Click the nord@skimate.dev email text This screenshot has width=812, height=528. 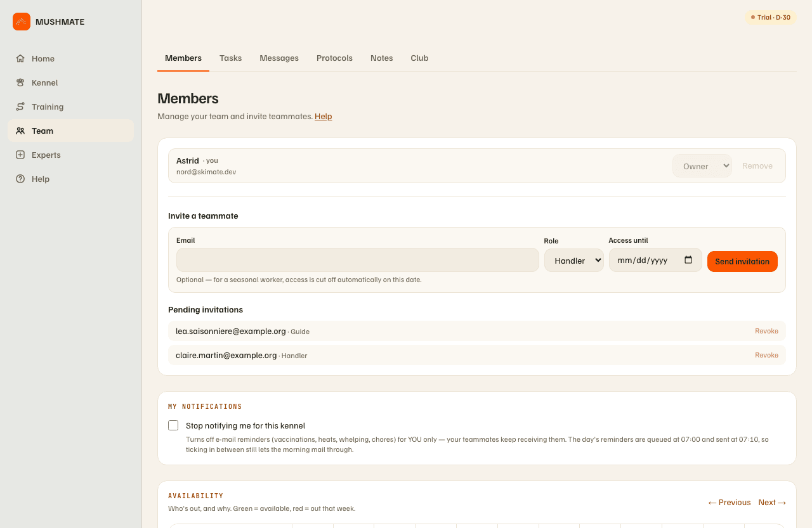coord(206,172)
